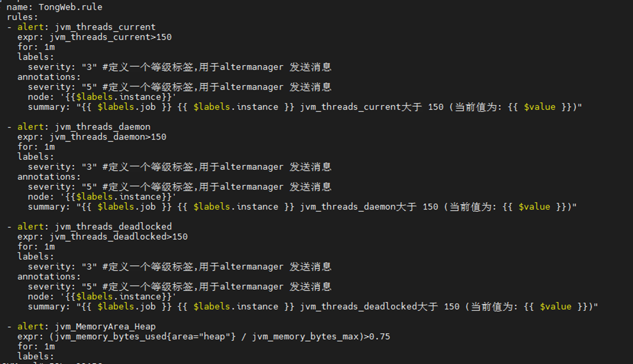The height and width of the screenshot is (364, 633).
Task: Click $value in the jvm_threads_current summary
Action: [540, 107]
